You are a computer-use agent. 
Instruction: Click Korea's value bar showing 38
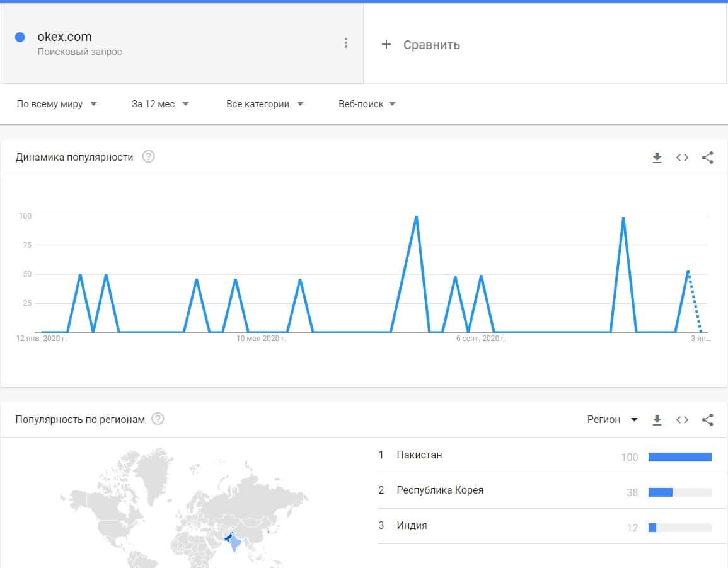tap(679, 492)
